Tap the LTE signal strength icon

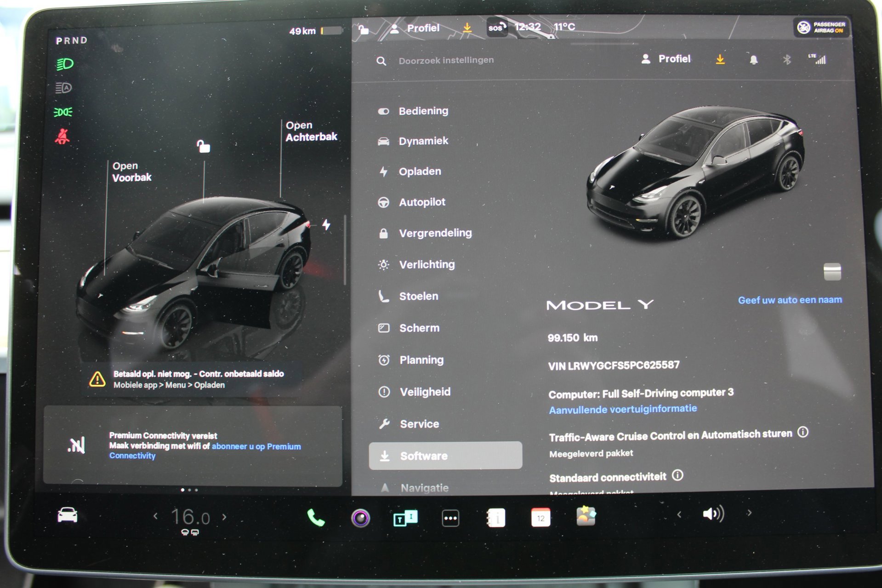click(x=817, y=59)
